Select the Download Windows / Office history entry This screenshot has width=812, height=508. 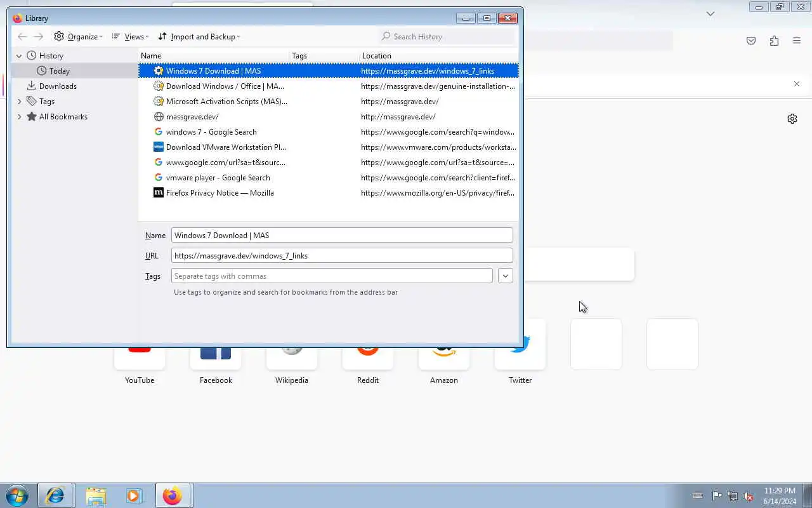click(329, 86)
